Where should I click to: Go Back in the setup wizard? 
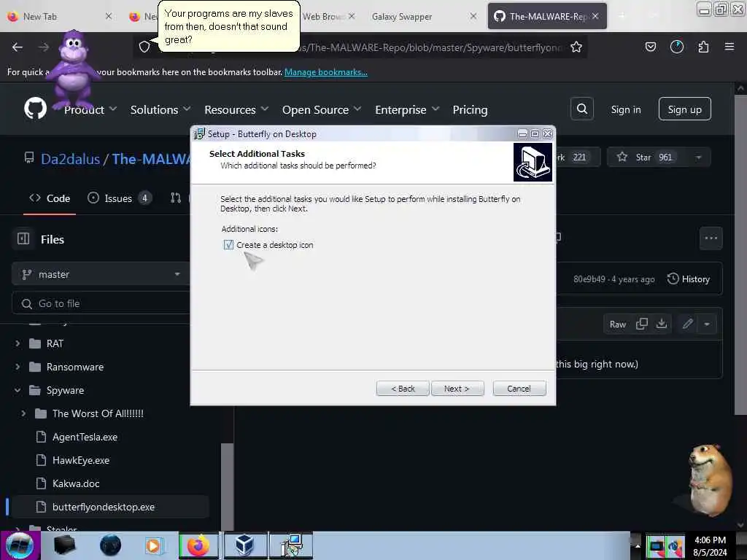(x=403, y=389)
